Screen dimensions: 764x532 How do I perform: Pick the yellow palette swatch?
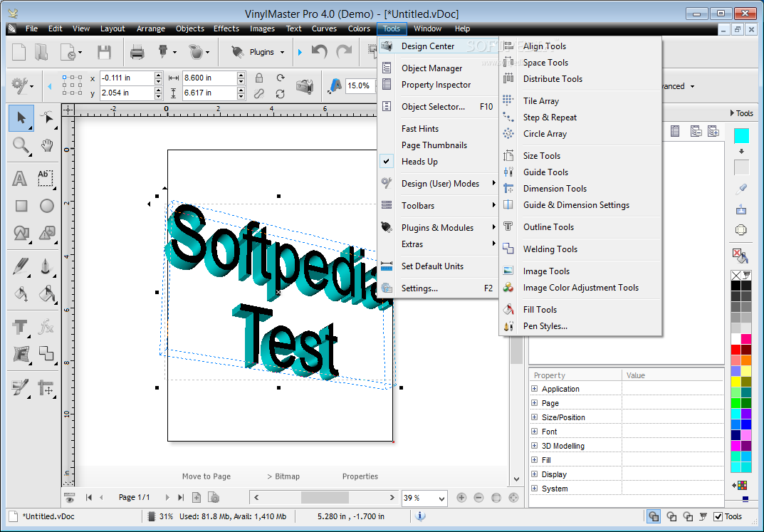pyautogui.click(x=736, y=382)
